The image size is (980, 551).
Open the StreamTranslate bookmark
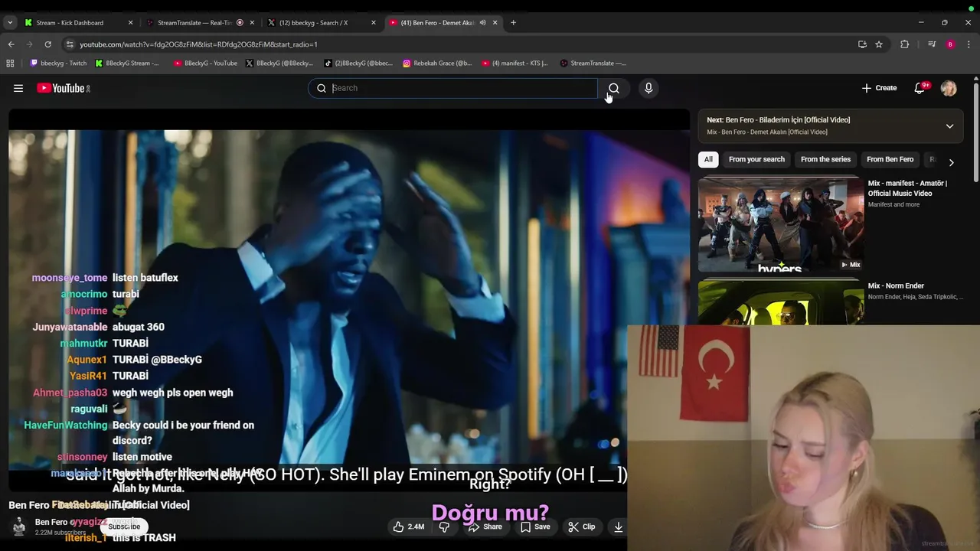pos(593,64)
